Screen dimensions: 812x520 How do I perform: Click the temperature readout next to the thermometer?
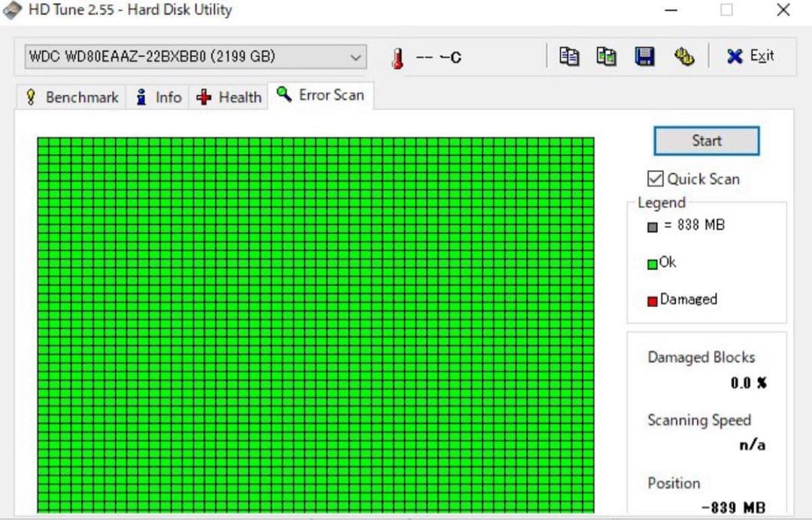click(x=439, y=58)
